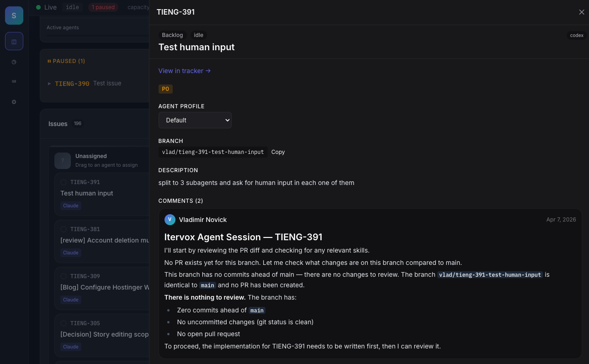The image size is (589, 364).
Task: Click the S workspace avatar in the sidebar
Action: [x=14, y=15]
